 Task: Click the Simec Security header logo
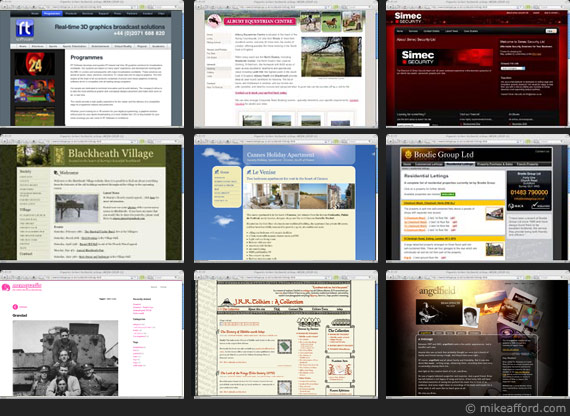[x=408, y=18]
